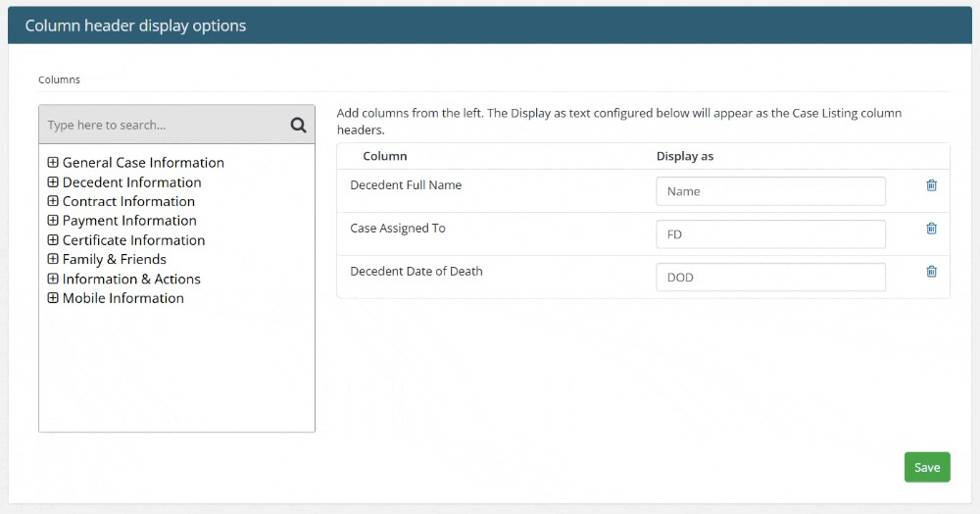Select Payment Information tree label
Viewport: 980px width, 514px height.
[x=129, y=221]
